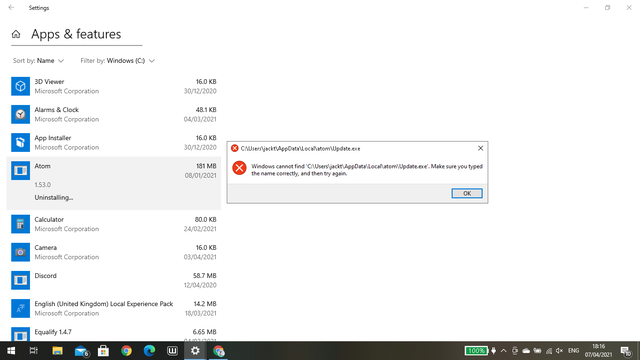Click the Alarms & Clock app icon
The width and height of the screenshot is (640, 360).
tap(20, 114)
